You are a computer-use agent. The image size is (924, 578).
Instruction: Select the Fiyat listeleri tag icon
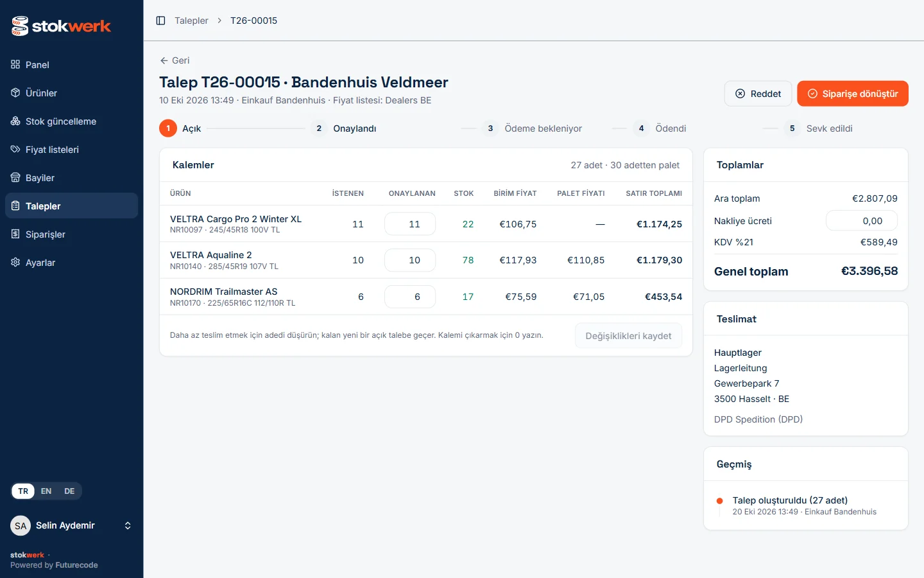point(15,149)
